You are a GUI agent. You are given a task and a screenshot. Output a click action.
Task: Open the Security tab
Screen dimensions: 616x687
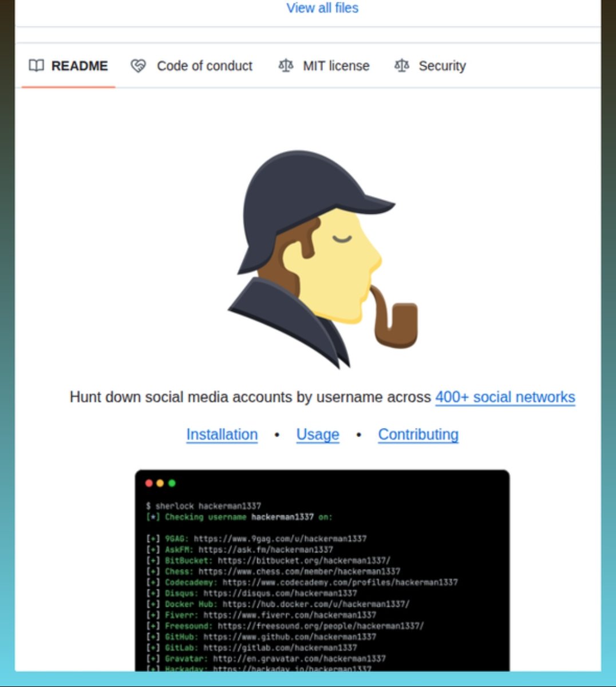click(x=443, y=66)
